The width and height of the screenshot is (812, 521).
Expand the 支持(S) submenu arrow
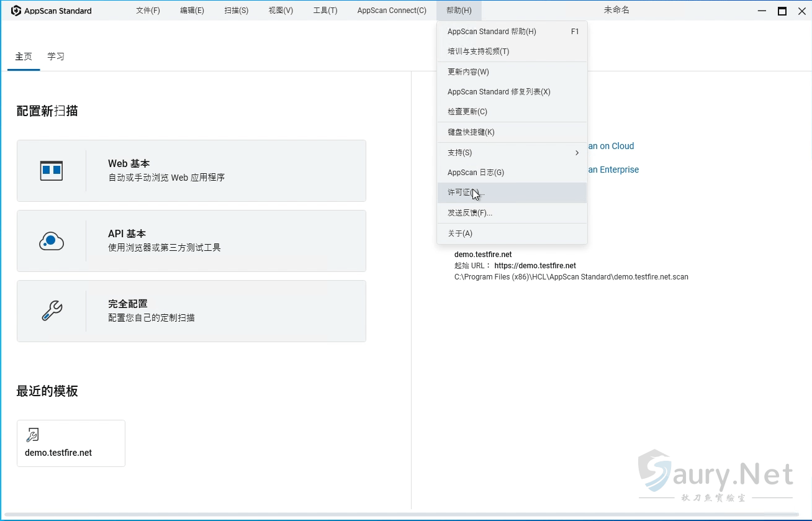pos(576,152)
